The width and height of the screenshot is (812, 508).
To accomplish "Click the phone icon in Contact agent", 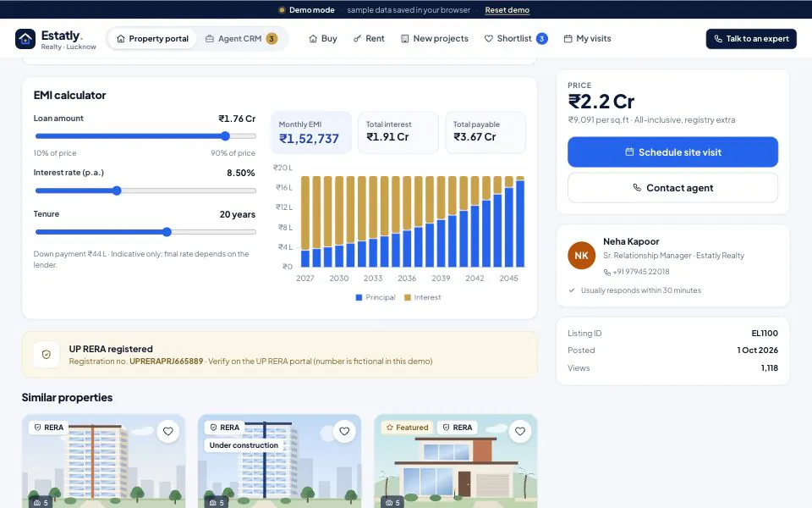I will click(x=637, y=188).
